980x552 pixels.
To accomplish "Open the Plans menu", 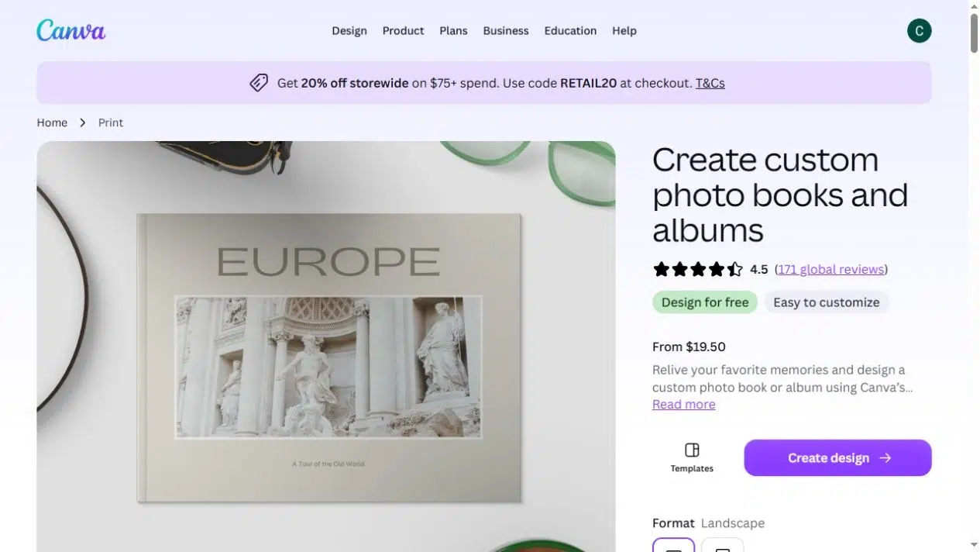I will tap(453, 31).
